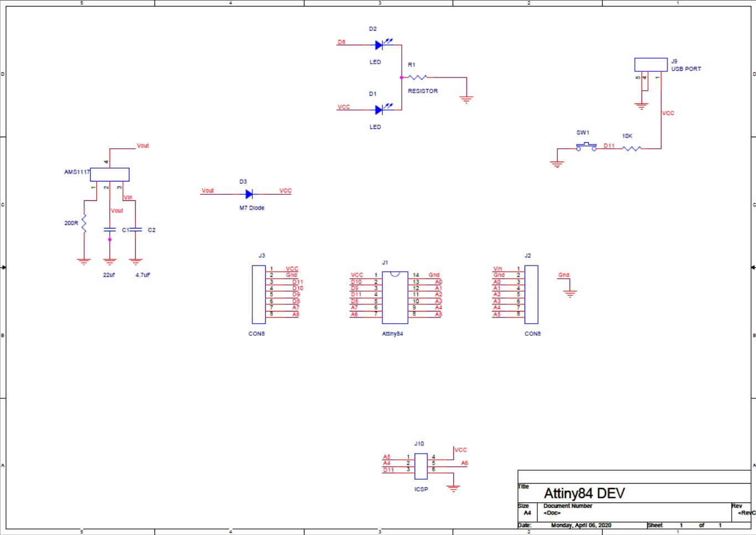Select the J3 CON8 connector body
The image size is (756, 535).
pyautogui.click(x=258, y=294)
